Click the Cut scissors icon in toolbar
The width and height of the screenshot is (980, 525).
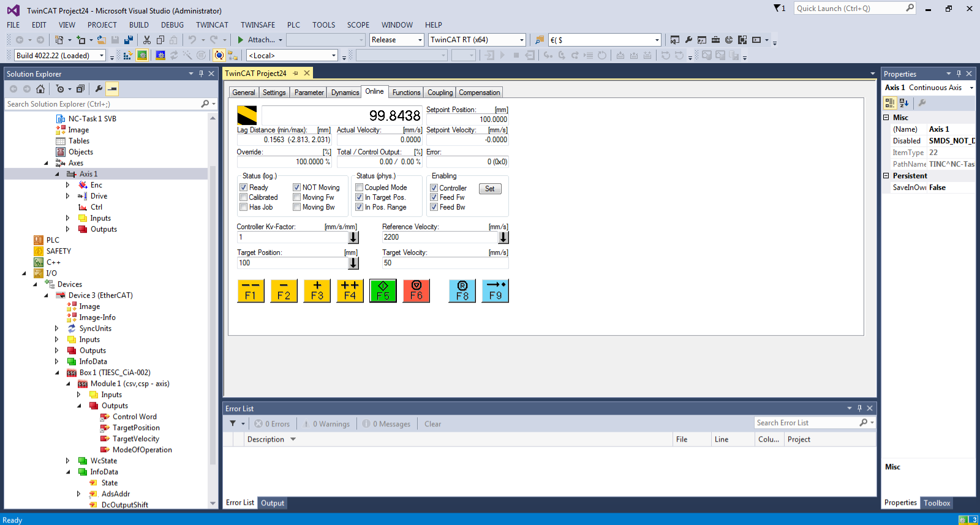[147, 40]
